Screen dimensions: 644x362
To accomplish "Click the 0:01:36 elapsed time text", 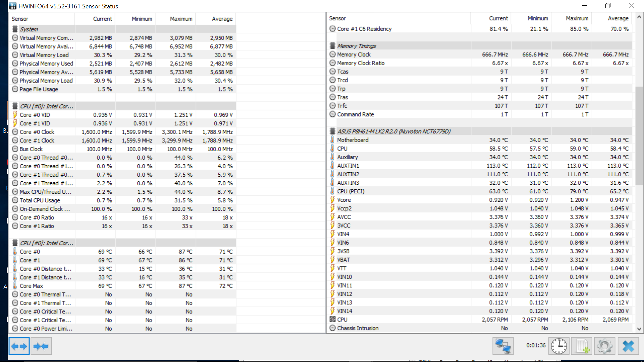I will tap(536, 345).
